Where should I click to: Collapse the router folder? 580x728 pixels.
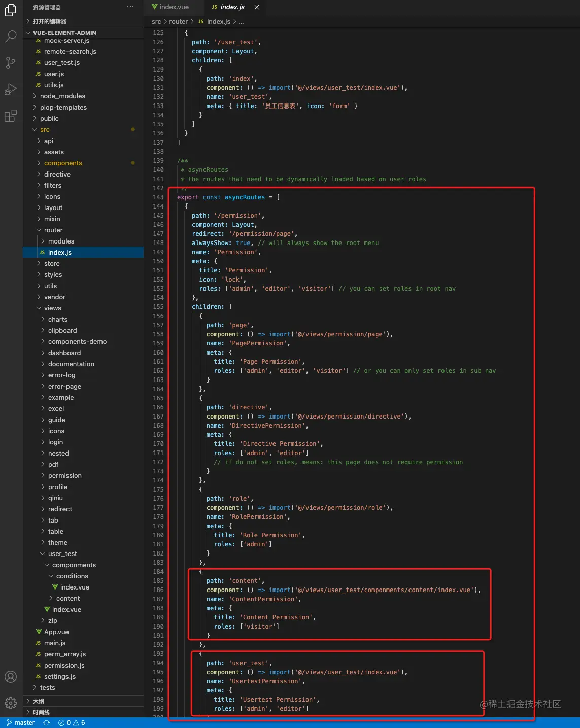pyautogui.click(x=53, y=230)
